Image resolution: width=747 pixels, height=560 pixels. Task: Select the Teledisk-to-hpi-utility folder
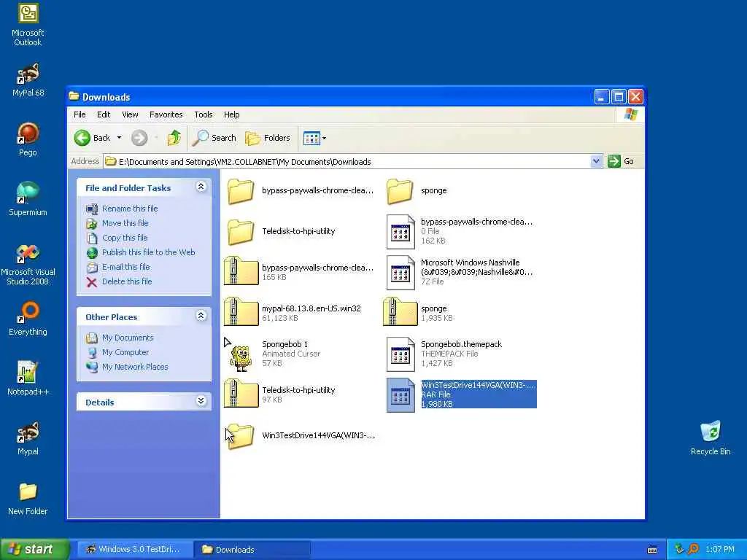281,231
